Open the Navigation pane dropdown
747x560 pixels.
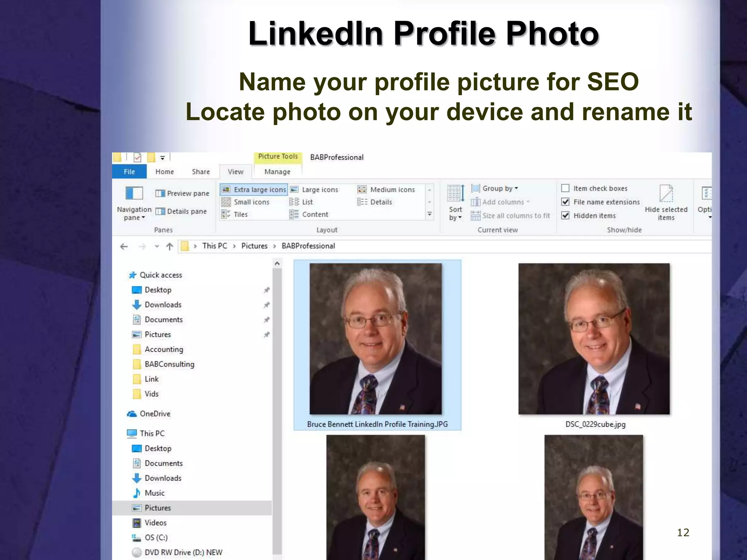pos(134,203)
